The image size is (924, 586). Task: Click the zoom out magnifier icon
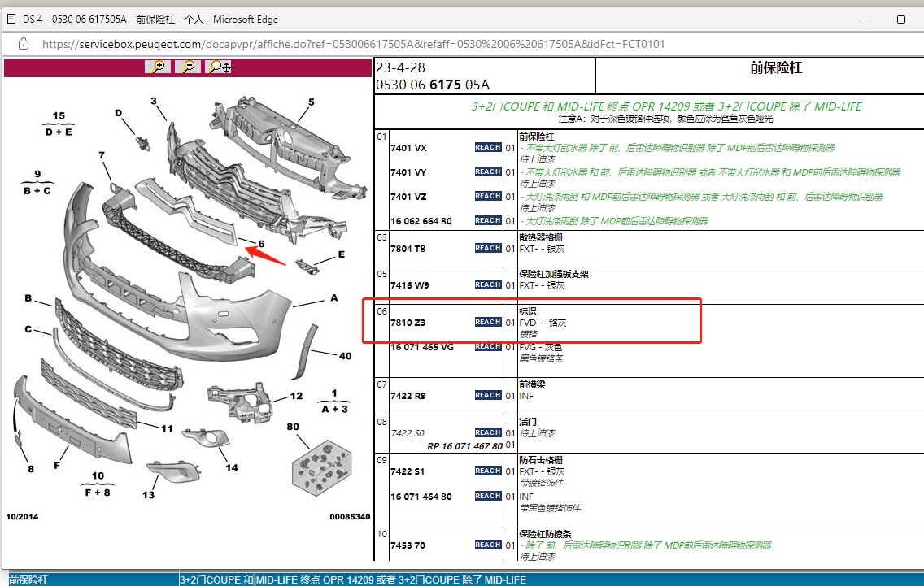coord(188,67)
